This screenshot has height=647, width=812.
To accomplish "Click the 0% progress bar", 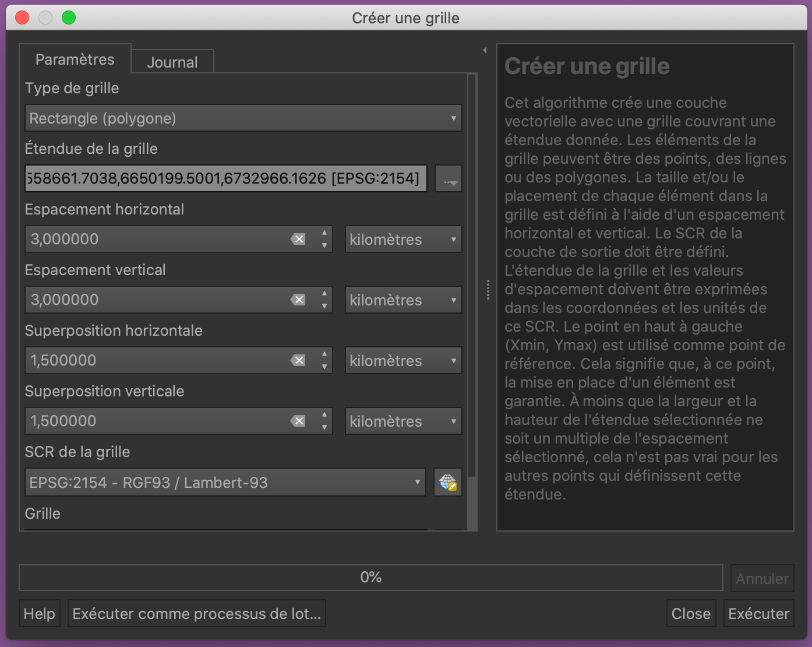I will pos(370,578).
